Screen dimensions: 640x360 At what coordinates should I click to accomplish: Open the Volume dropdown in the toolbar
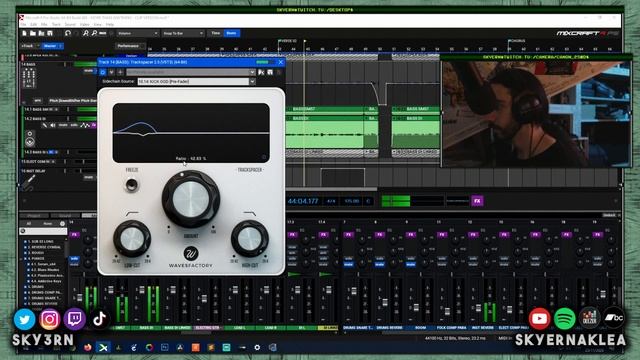click(137, 33)
